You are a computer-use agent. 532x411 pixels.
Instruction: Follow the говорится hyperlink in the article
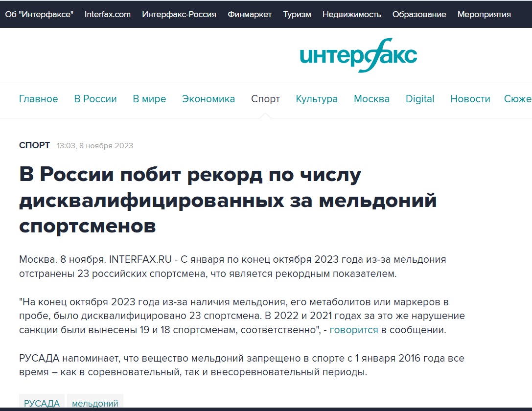tap(353, 330)
